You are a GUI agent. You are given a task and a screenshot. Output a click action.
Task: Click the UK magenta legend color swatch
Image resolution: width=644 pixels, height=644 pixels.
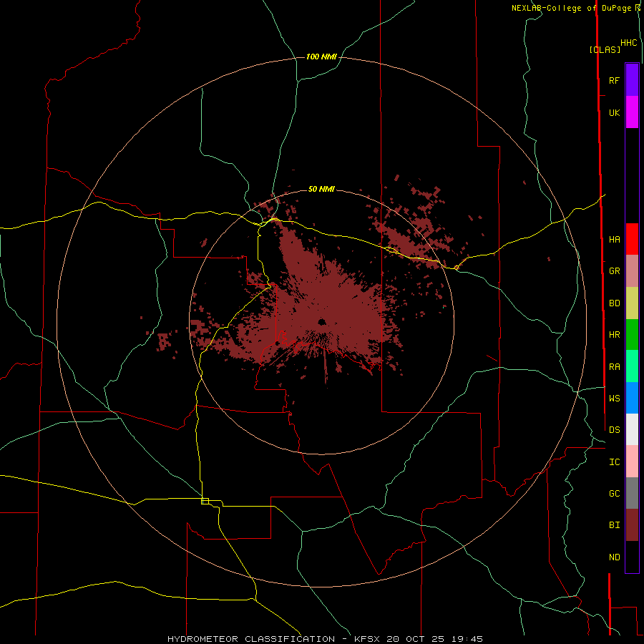pos(632,112)
